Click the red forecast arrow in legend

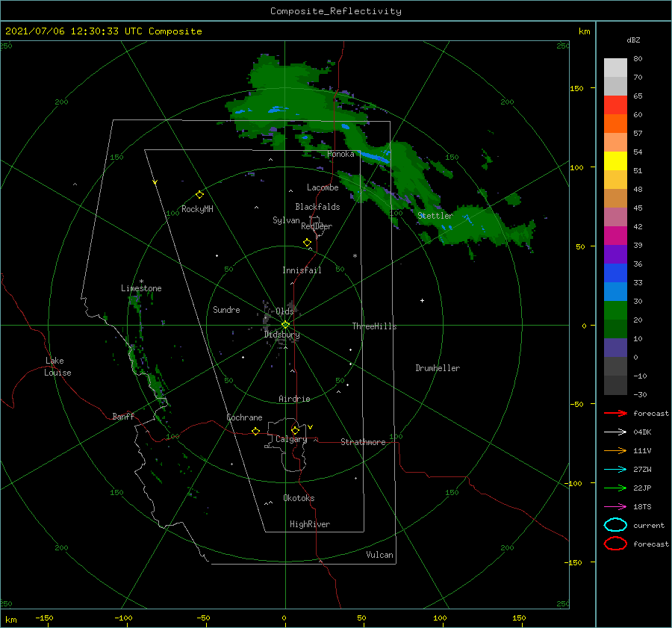(x=615, y=413)
